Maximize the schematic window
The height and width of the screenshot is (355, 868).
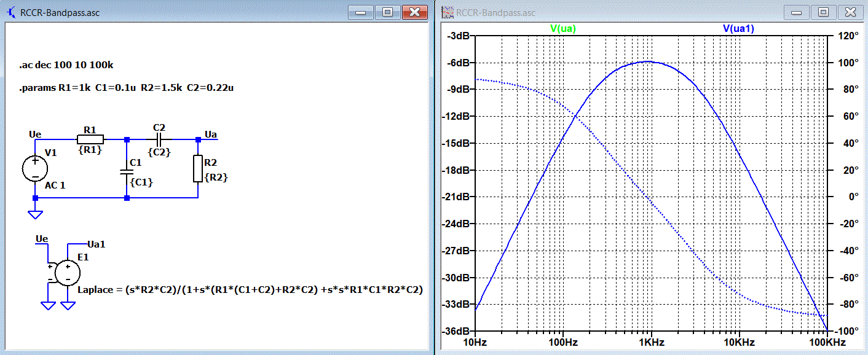tap(387, 12)
